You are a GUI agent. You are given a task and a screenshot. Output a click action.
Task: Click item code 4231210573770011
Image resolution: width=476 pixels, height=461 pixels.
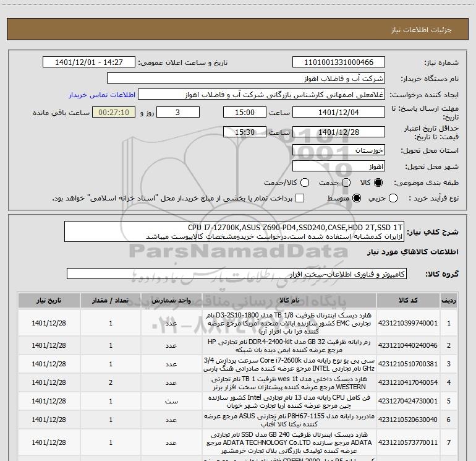pyautogui.click(x=408, y=442)
